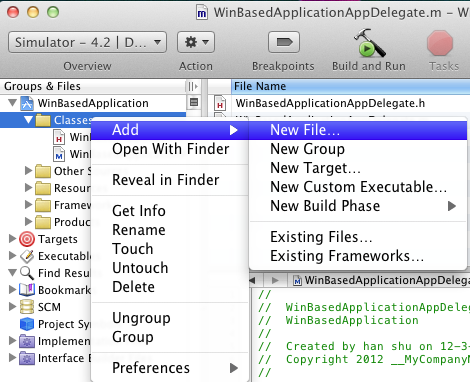This screenshot has height=382, width=470.
Task: Choose Touch in the context menu
Action: [x=170, y=249]
